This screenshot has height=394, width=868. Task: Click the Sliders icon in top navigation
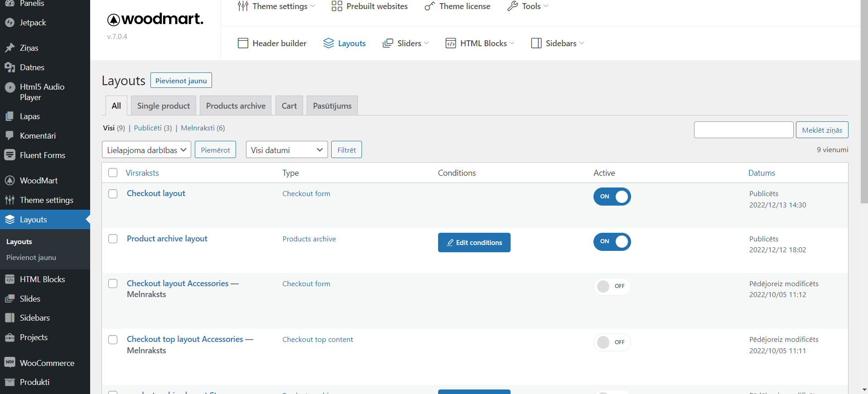pyautogui.click(x=388, y=43)
